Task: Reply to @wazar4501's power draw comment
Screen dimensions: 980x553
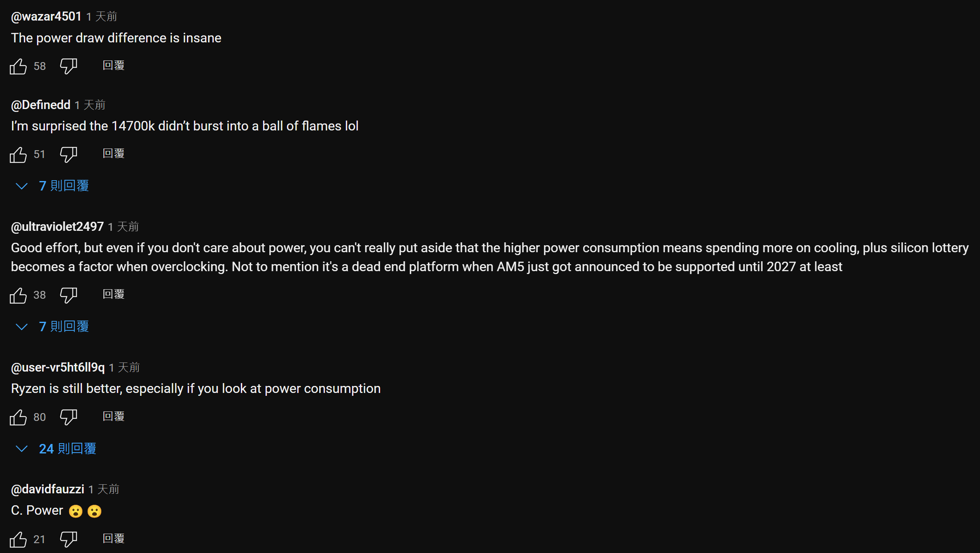Action: pyautogui.click(x=113, y=66)
